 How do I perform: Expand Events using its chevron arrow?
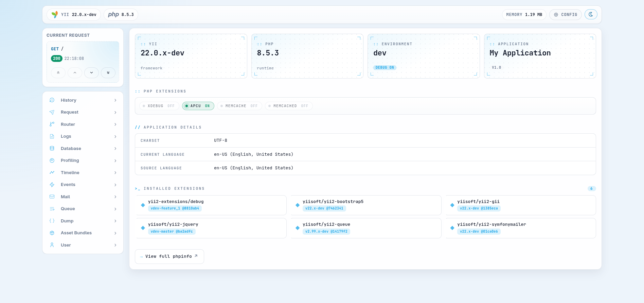pyautogui.click(x=115, y=185)
